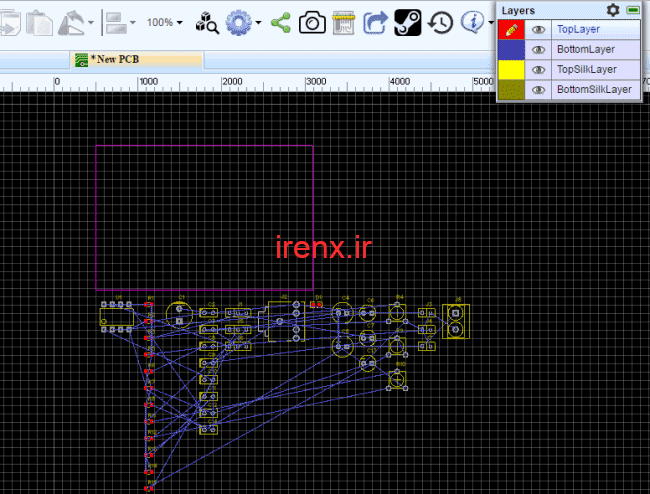650x494 pixels.
Task: Toggle TopLayer visibility eye
Action: pyautogui.click(x=538, y=30)
